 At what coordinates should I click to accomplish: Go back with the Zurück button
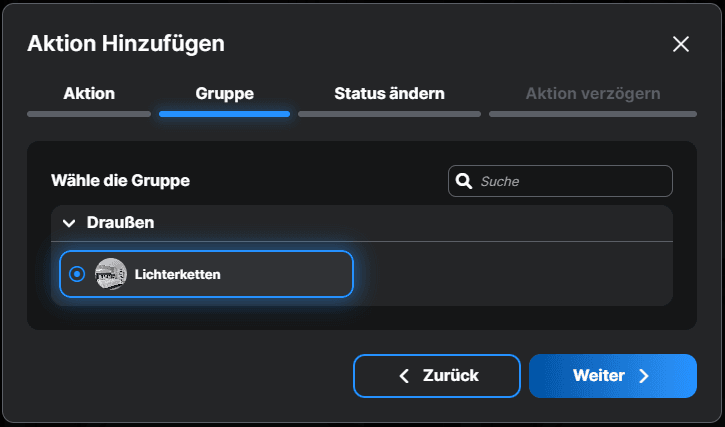(x=437, y=376)
